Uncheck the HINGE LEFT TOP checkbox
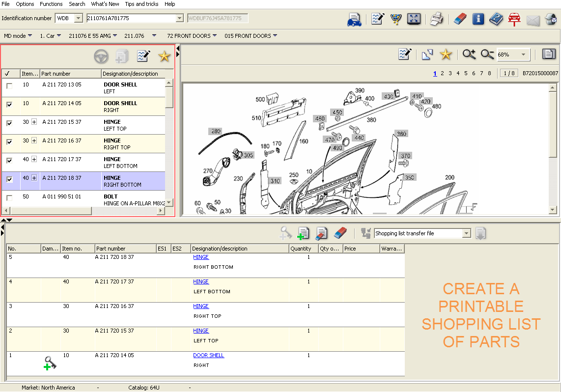The image size is (561, 392). [x=9, y=123]
